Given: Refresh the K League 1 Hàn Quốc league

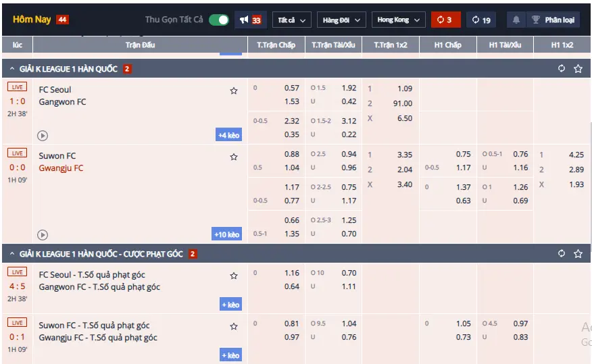Looking at the screenshot, I should click(561, 69).
